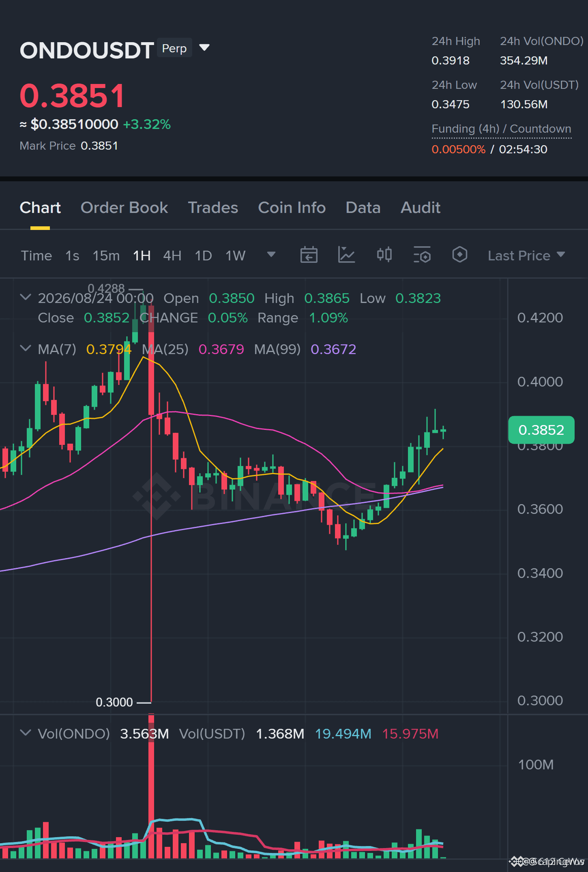Tap the Perp contract type badge
The image size is (588, 872).
click(174, 48)
